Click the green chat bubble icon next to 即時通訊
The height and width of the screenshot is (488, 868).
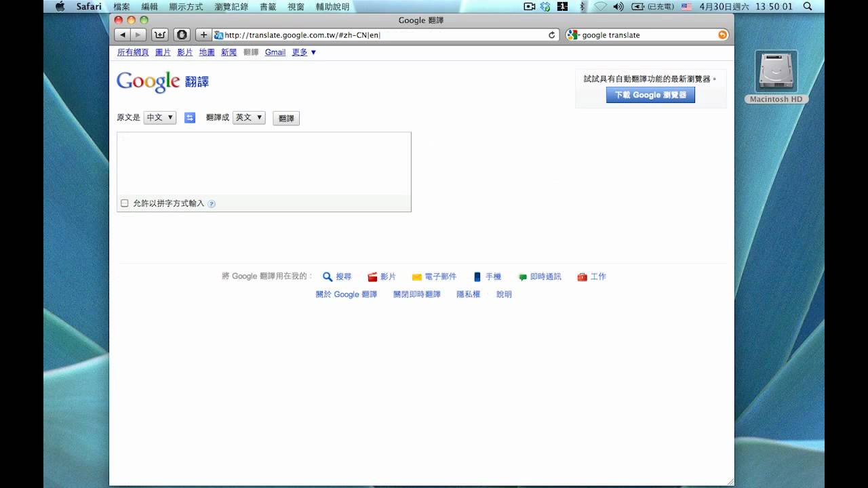tap(522, 277)
